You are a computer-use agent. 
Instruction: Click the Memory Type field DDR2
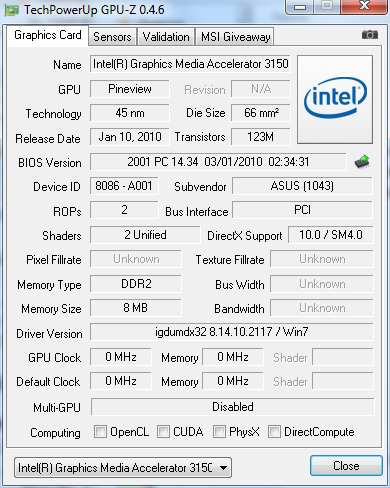coord(136,284)
